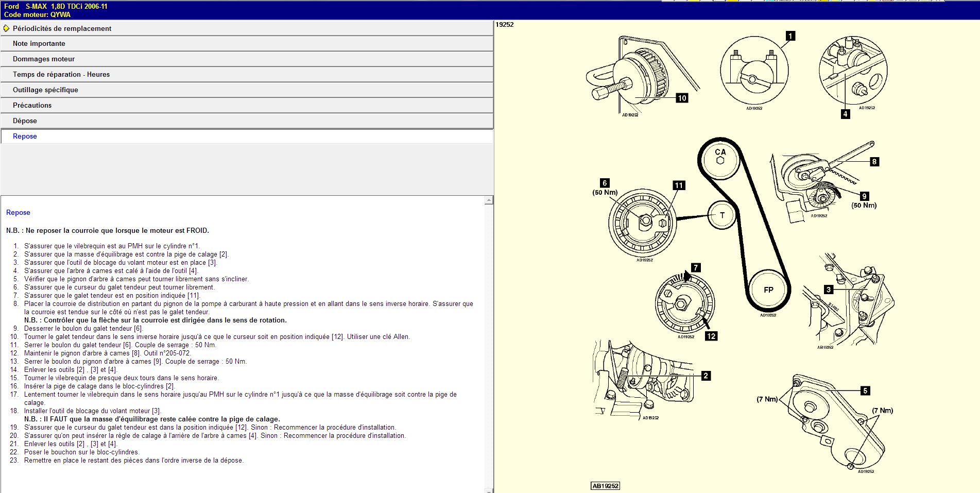Click the AB19252 illustration reference label
The height and width of the screenshot is (493, 980).
click(x=605, y=486)
